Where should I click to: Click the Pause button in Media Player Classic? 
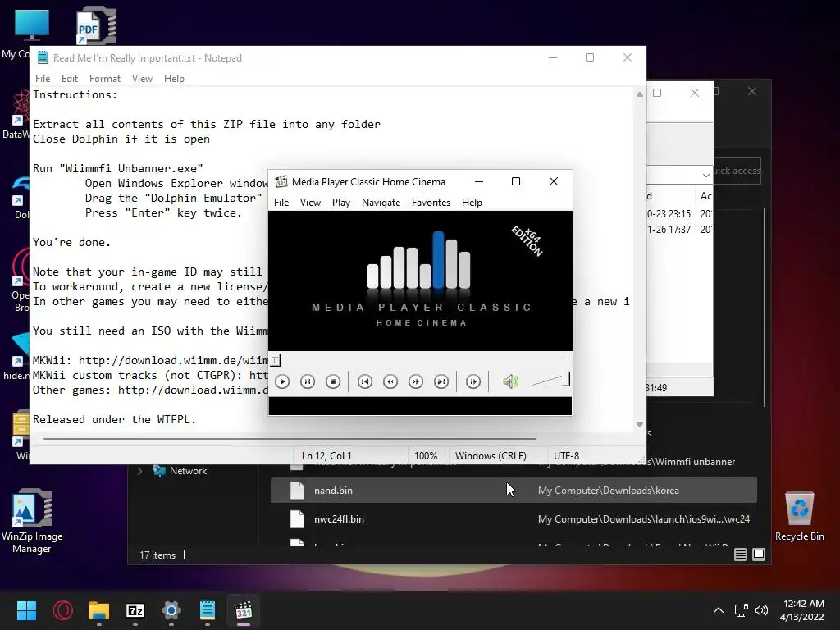click(x=308, y=381)
